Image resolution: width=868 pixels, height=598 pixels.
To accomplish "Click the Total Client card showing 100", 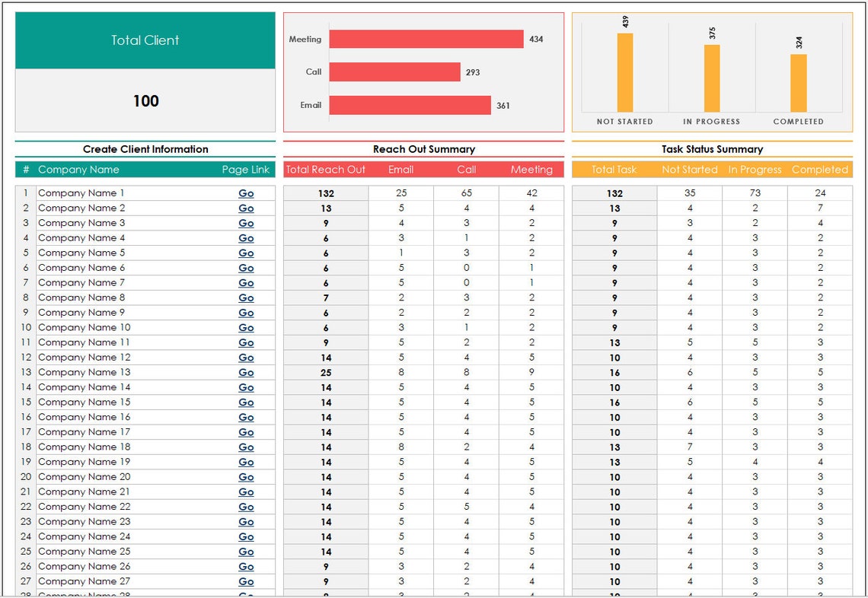I will (x=145, y=72).
